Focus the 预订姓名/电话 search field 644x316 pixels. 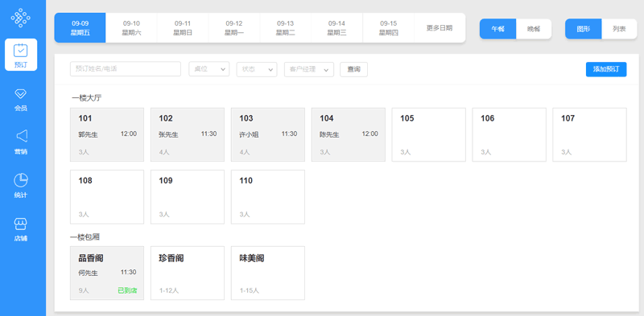pyautogui.click(x=126, y=69)
